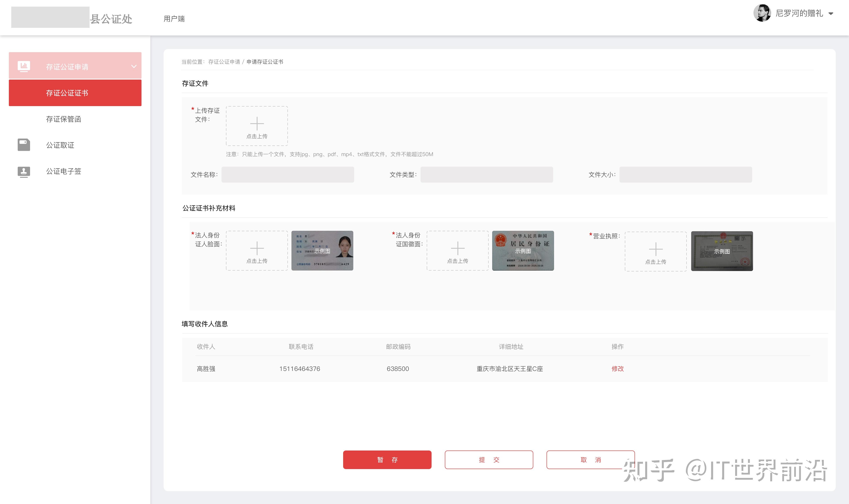This screenshot has width=849, height=504.
Task: View ID card face-side sample thumbnail
Action: point(322,251)
